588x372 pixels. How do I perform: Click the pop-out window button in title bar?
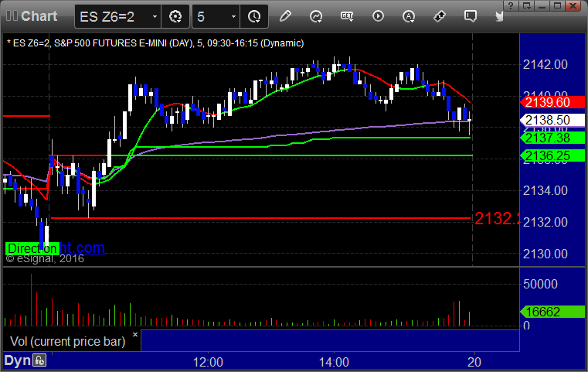(526, 6)
